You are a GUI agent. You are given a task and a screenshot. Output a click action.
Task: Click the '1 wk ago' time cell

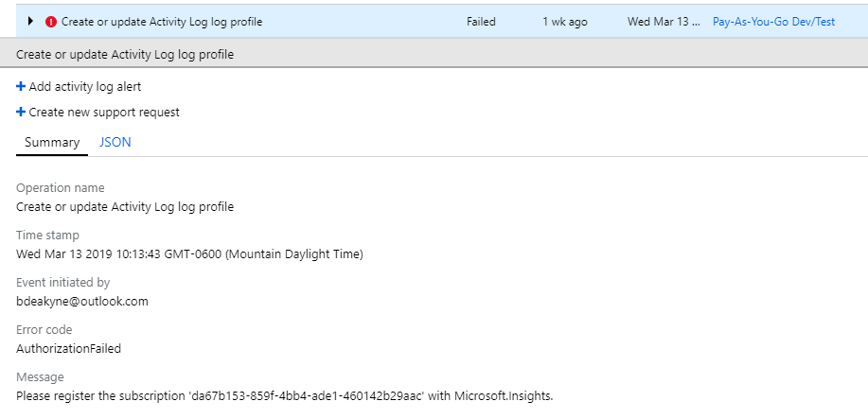pos(564,21)
